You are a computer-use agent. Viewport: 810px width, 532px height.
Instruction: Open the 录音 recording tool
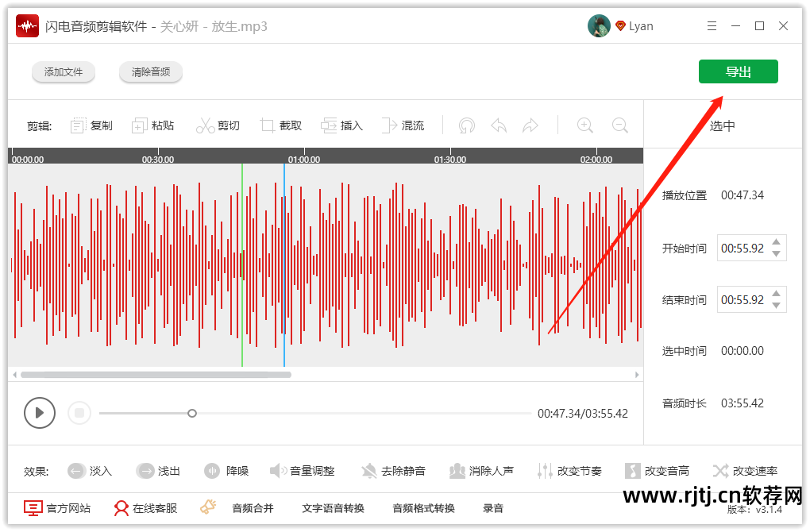pos(493,507)
